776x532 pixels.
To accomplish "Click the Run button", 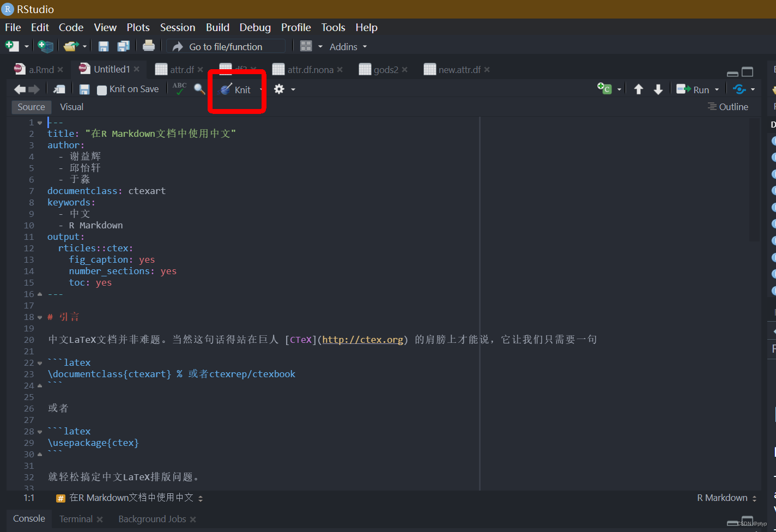I will pos(693,89).
